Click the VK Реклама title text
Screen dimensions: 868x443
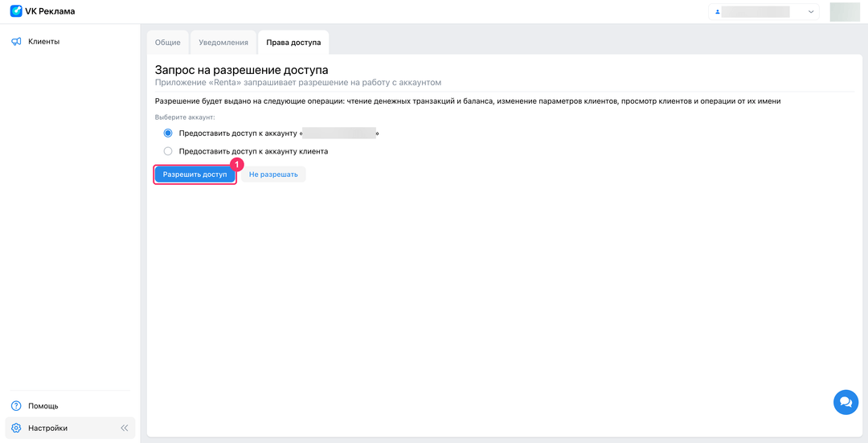click(50, 11)
